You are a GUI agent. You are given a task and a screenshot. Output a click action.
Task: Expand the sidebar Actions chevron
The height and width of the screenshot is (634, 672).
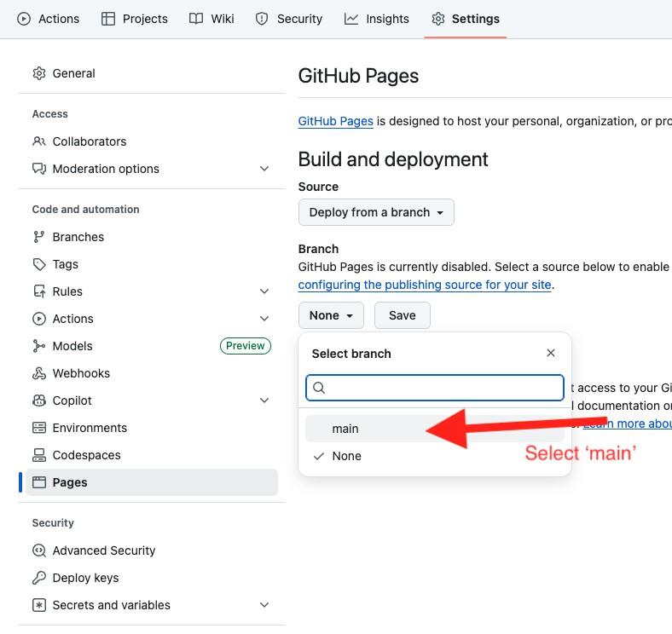click(x=264, y=319)
